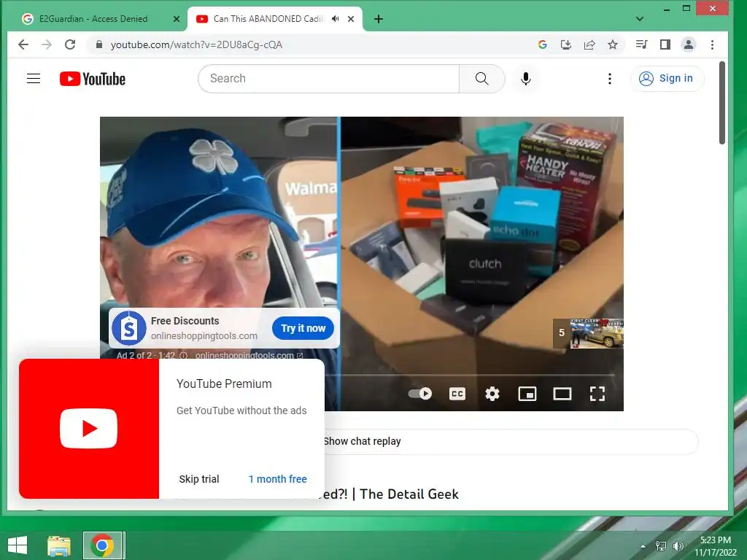747x560 pixels.
Task: Open YouTube settings three-dot menu
Action: pyautogui.click(x=609, y=79)
